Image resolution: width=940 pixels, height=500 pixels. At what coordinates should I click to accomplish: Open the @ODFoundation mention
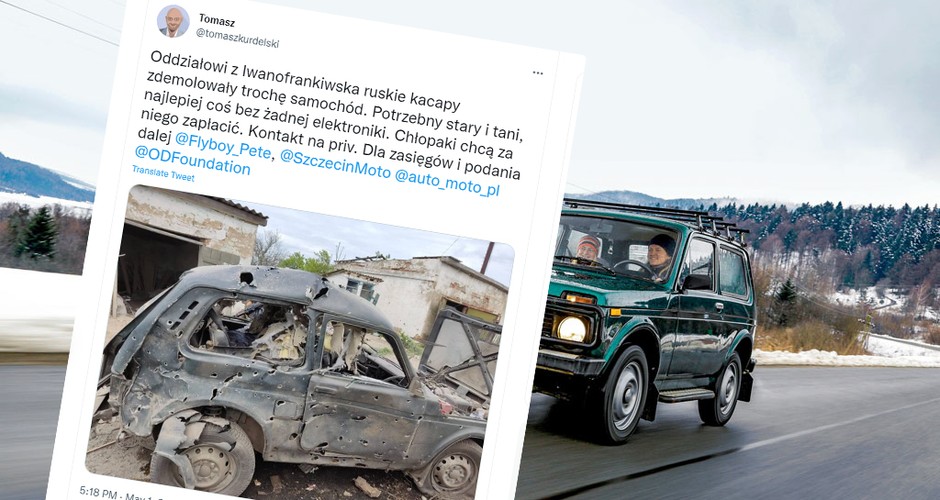point(192,161)
